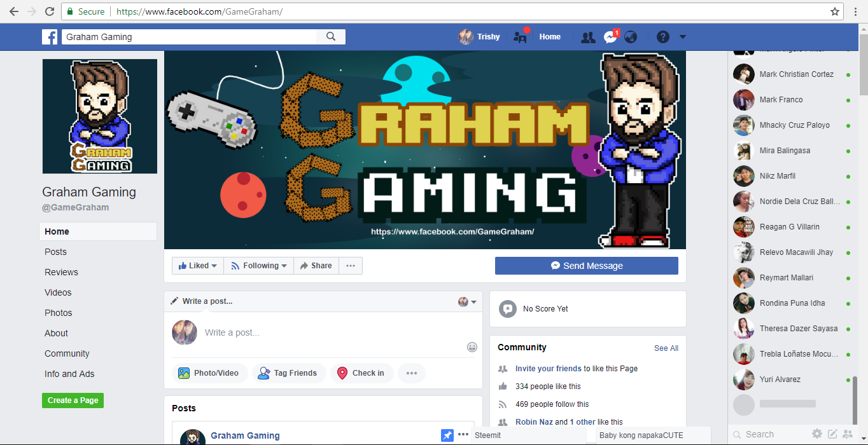Click the new message compose icon in chat
This screenshot has height=445, width=868.
[832, 434]
